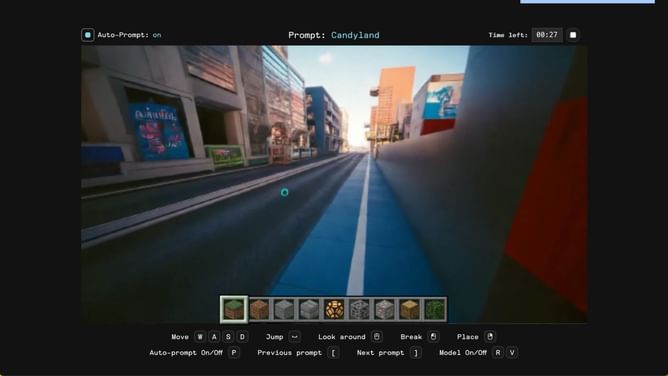Screen dimensions: 668x376
Task: Click the Look around mouse icon
Action: [x=377, y=337]
